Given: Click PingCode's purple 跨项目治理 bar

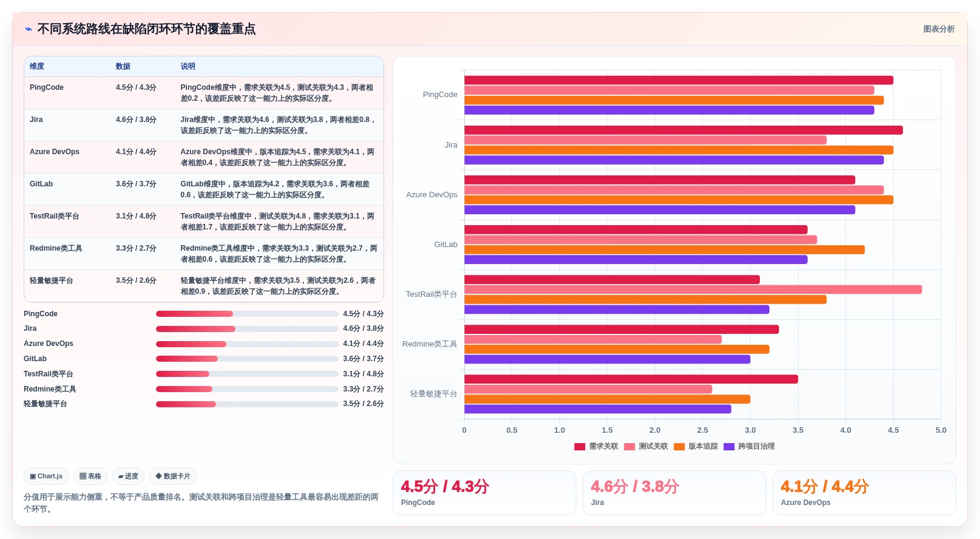Looking at the screenshot, I should [669, 110].
